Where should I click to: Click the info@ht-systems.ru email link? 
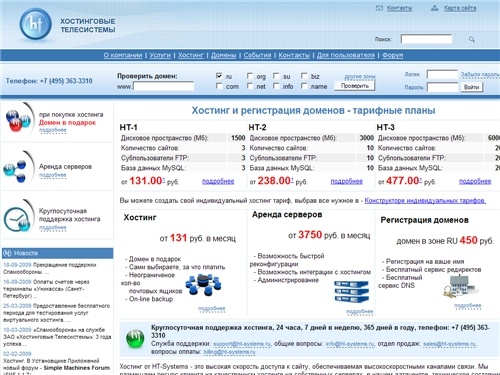pyautogui.click(x=349, y=344)
